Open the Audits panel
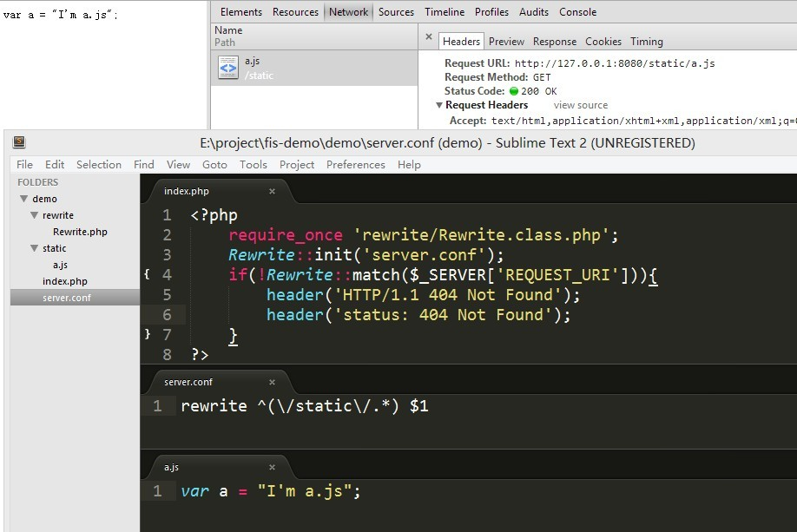Image resolution: width=797 pixels, height=532 pixels. click(x=534, y=11)
